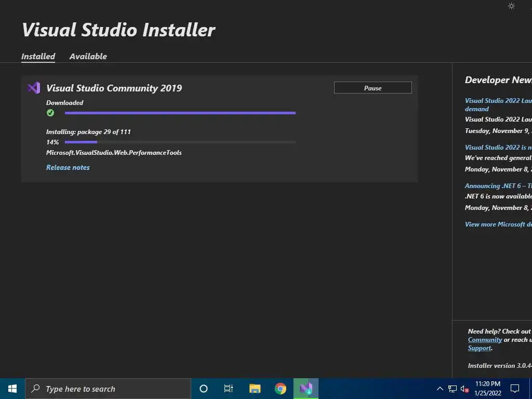Switch to the Installed tab
The image size is (532, 399).
click(38, 56)
